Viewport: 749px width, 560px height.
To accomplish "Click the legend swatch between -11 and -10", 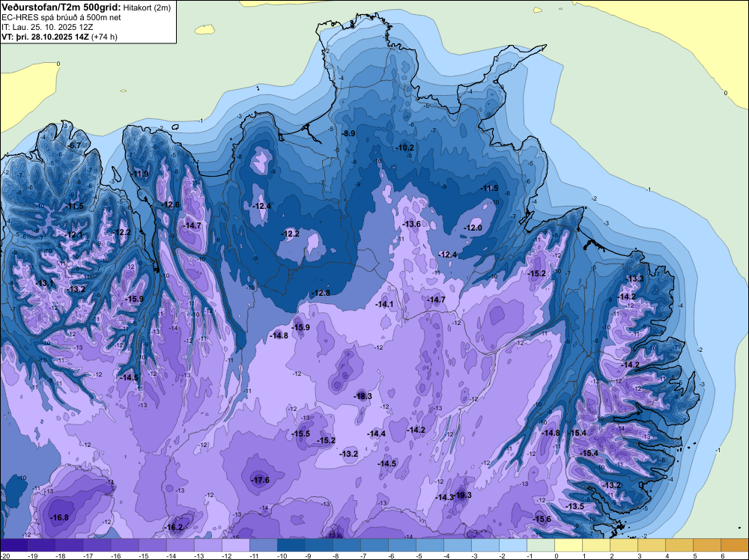I will 263,545.
